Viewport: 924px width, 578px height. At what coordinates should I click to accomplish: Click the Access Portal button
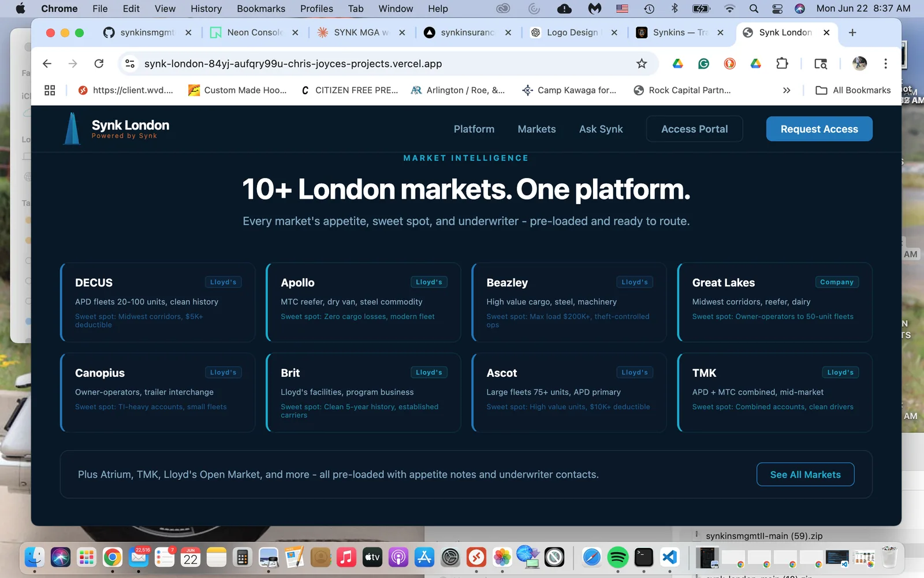[x=694, y=129]
